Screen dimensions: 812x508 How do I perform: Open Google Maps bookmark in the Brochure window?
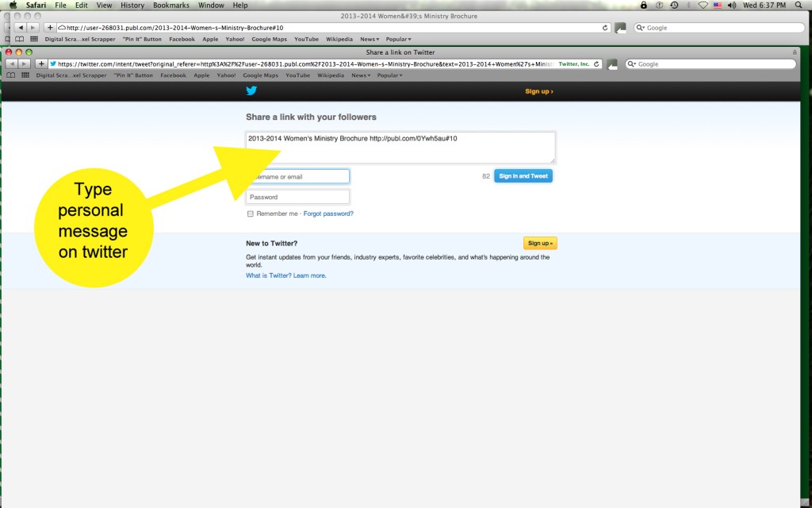(x=270, y=40)
